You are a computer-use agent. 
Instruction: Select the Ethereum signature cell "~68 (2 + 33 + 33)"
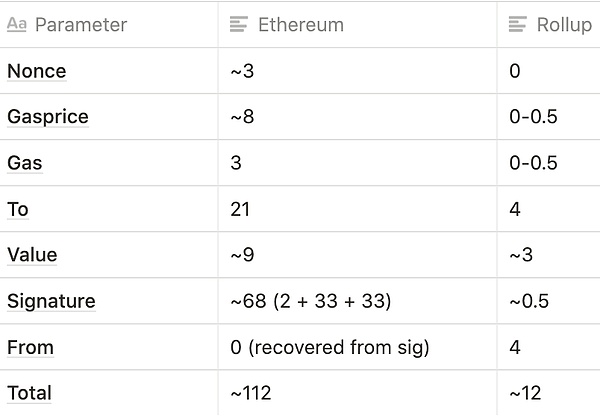(x=311, y=301)
